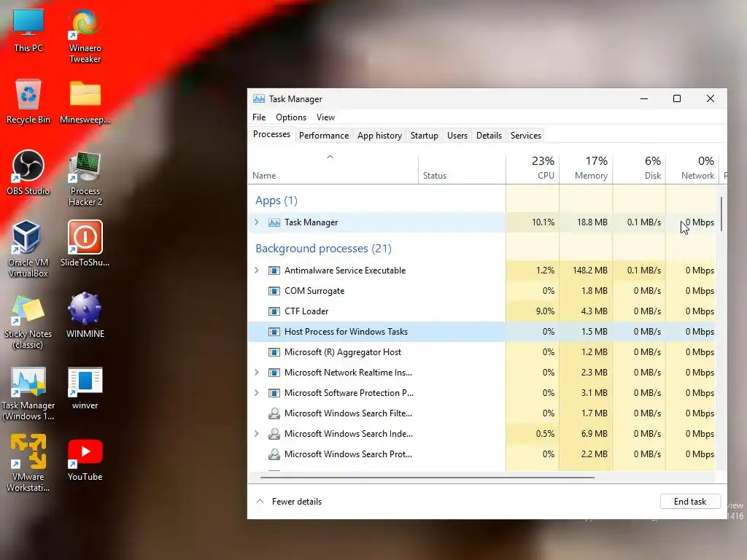Viewport: 747px width, 560px height.
Task: Click the COM Surrogate process icon
Action: pyautogui.click(x=274, y=291)
